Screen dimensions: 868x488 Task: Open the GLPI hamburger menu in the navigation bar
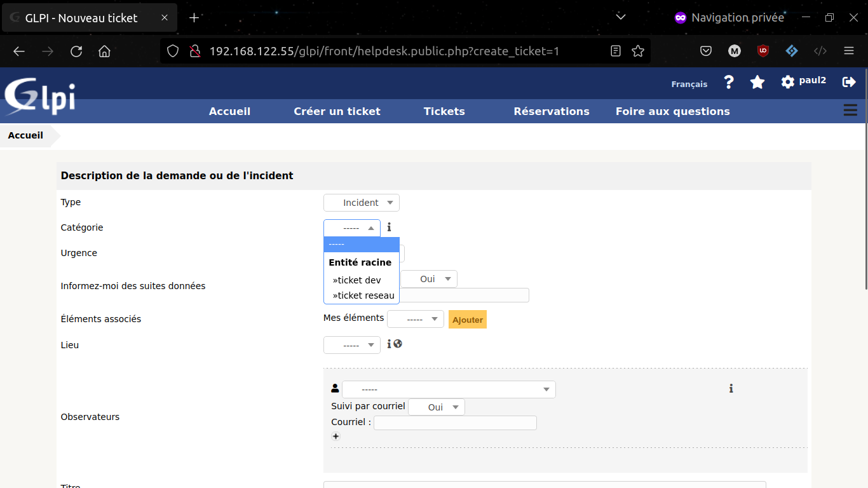point(850,111)
